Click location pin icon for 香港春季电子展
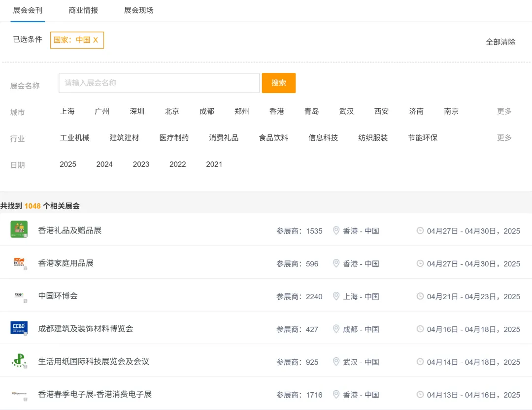532x410 pixels. (x=336, y=394)
